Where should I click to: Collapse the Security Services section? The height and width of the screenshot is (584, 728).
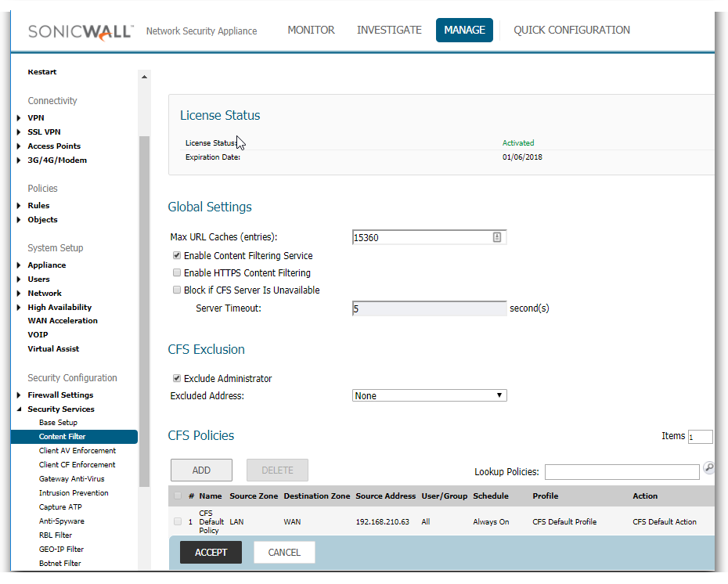click(19, 409)
